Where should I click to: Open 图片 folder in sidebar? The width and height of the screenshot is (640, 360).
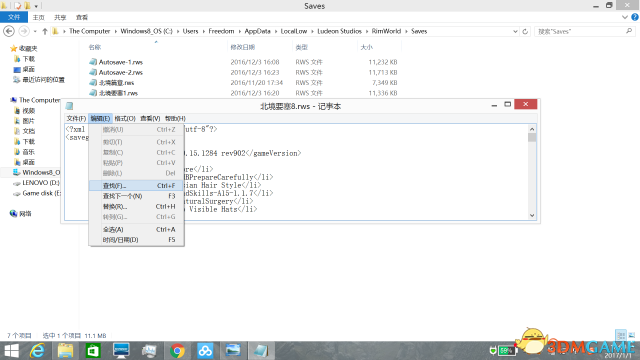(24, 121)
